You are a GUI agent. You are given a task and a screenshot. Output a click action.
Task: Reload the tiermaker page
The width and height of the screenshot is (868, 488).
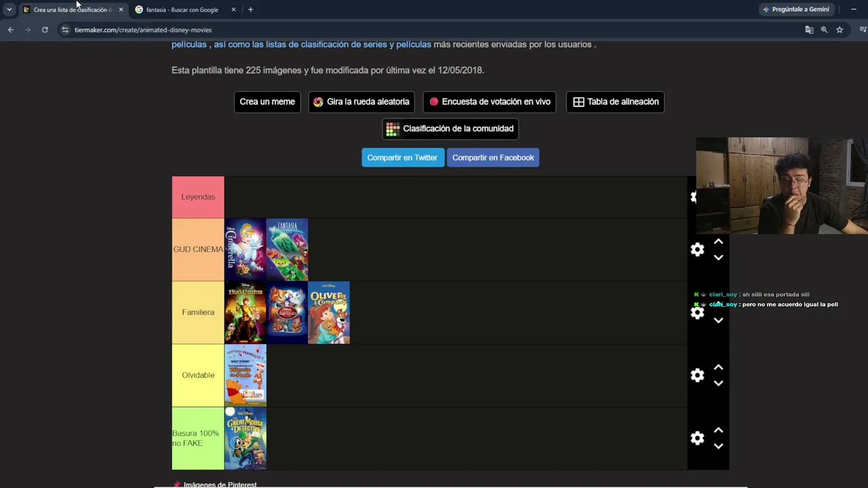[x=45, y=30]
